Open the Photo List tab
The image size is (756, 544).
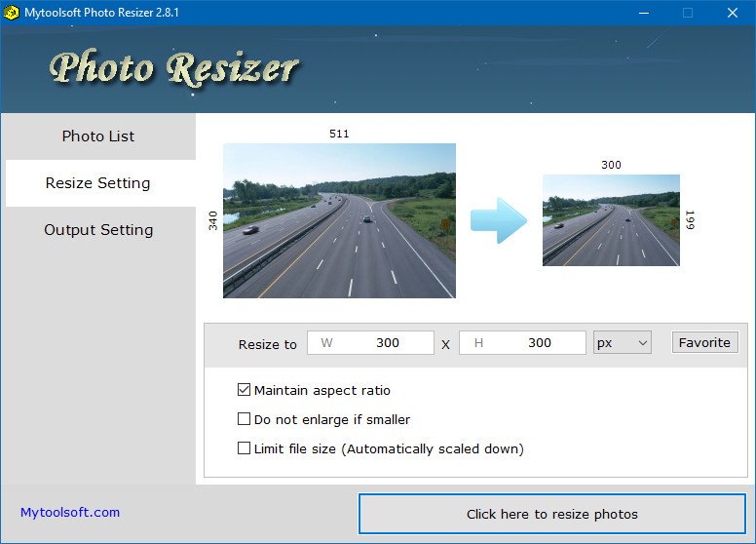pos(98,136)
